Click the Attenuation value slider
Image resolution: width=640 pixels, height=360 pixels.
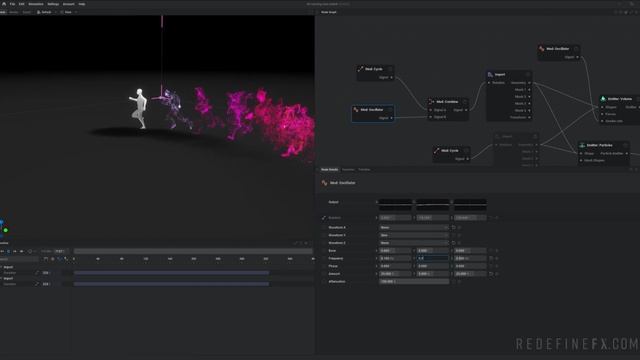tap(414, 282)
